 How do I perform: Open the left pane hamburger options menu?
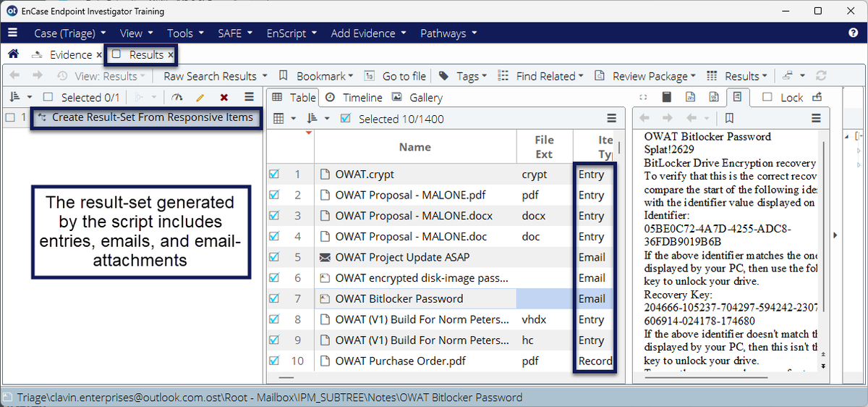pos(249,97)
